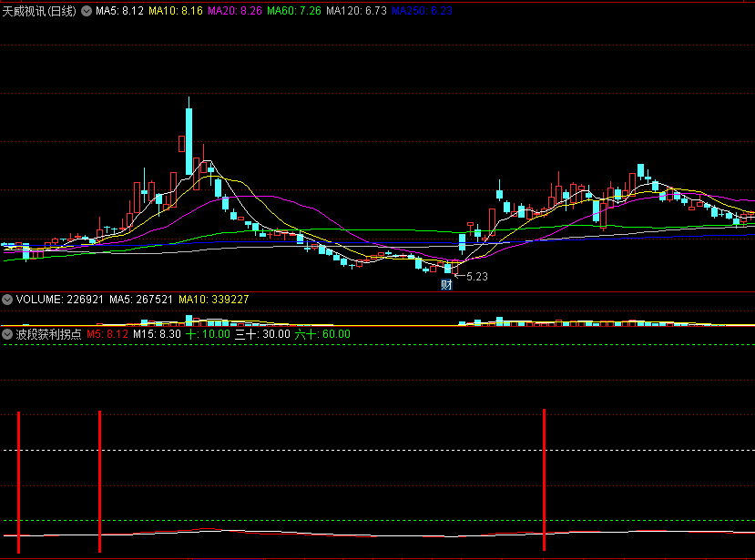Click the yellow MA10: 8.16 legend

[176, 11]
